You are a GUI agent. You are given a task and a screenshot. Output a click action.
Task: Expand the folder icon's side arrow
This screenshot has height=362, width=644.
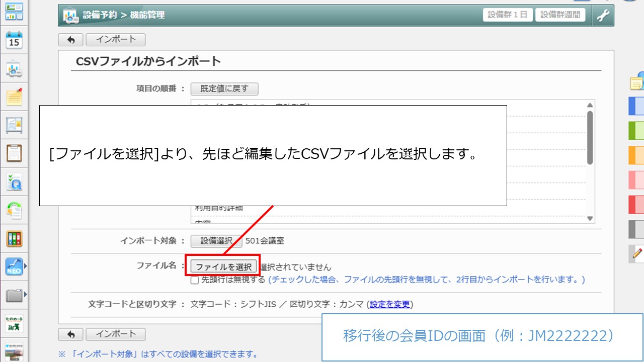pyautogui.click(x=26, y=294)
